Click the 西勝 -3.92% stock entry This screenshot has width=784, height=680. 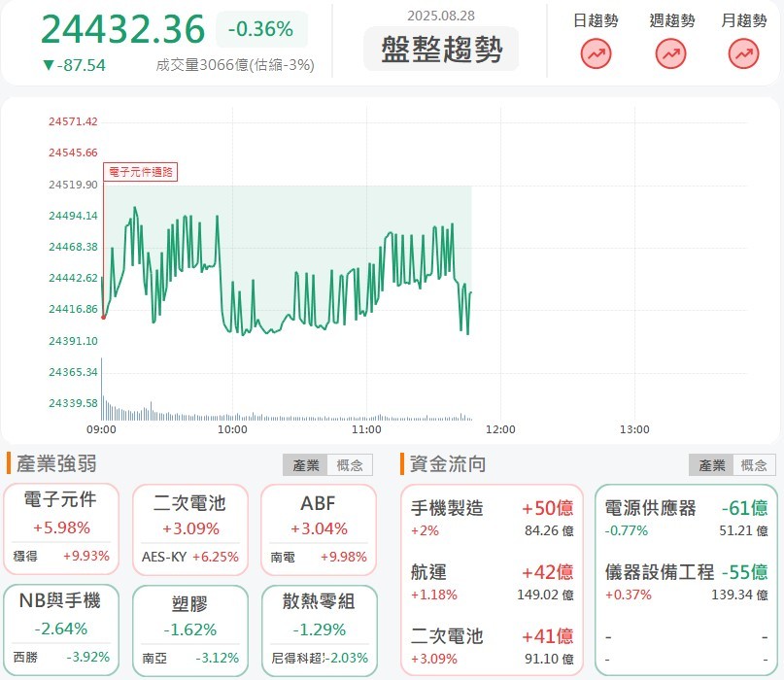tap(61, 657)
